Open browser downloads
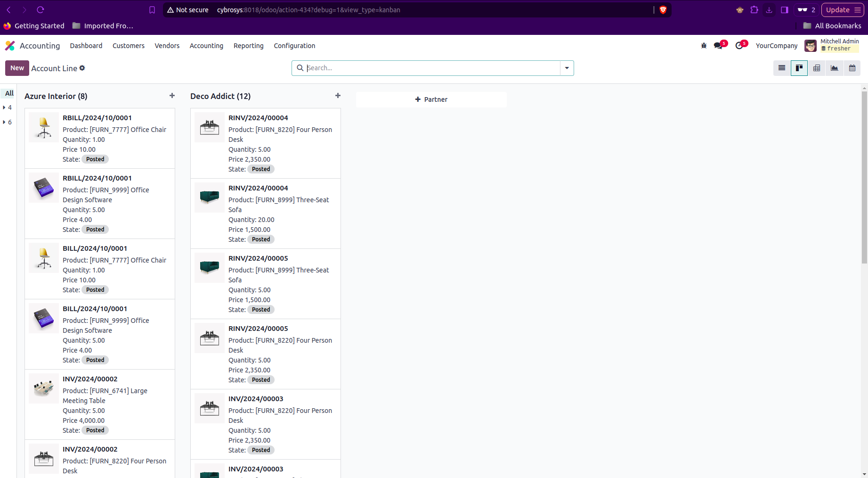 pos(769,10)
